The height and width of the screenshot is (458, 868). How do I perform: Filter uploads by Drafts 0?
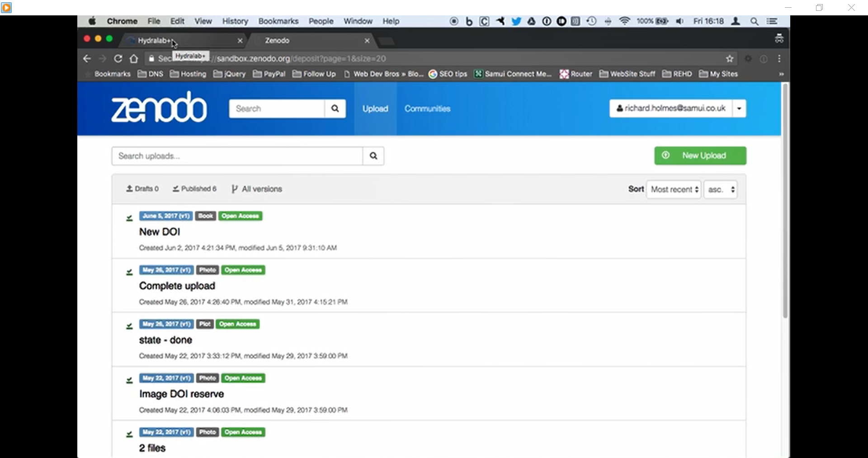[142, 189]
